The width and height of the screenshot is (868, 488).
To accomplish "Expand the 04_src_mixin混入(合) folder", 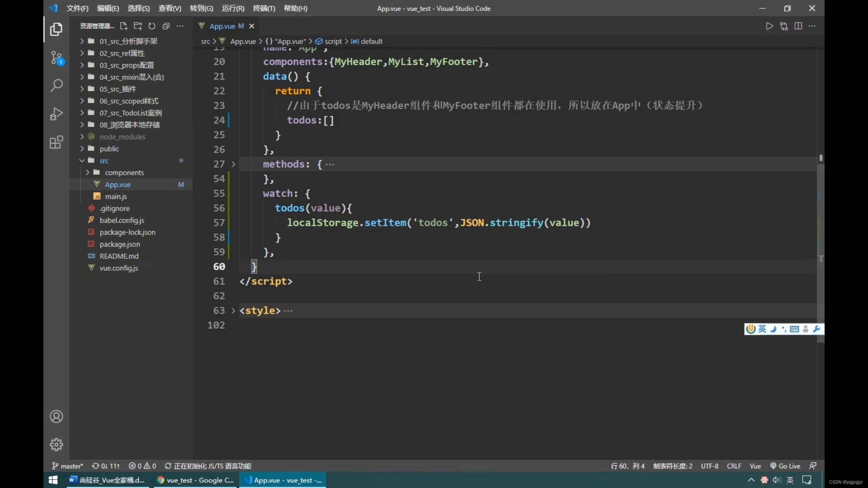I will pyautogui.click(x=131, y=77).
